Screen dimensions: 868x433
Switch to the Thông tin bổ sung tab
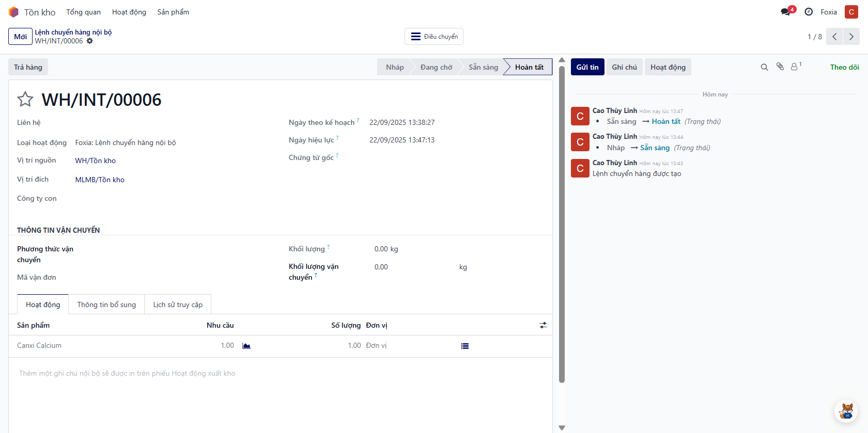tap(106, 304)
